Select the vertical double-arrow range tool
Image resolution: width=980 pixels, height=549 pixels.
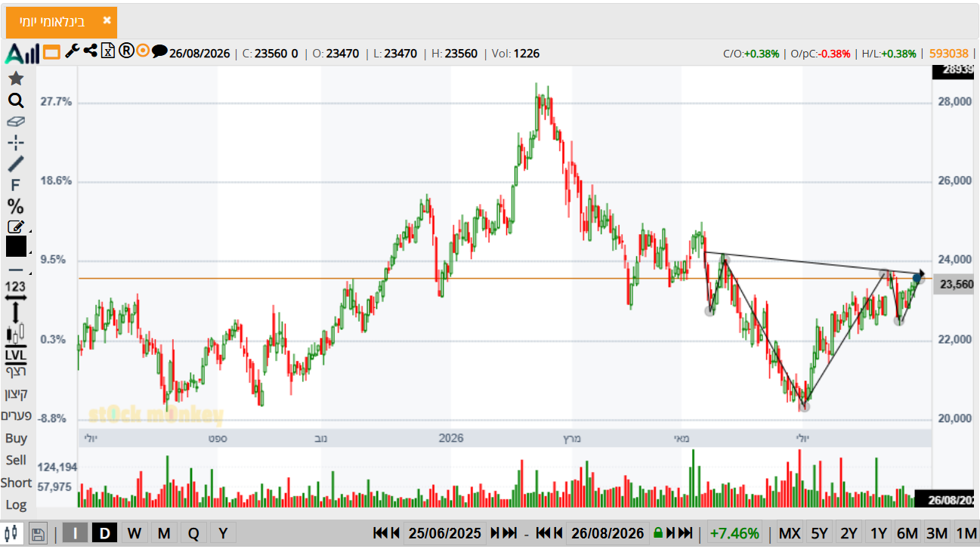click(16, 313)
